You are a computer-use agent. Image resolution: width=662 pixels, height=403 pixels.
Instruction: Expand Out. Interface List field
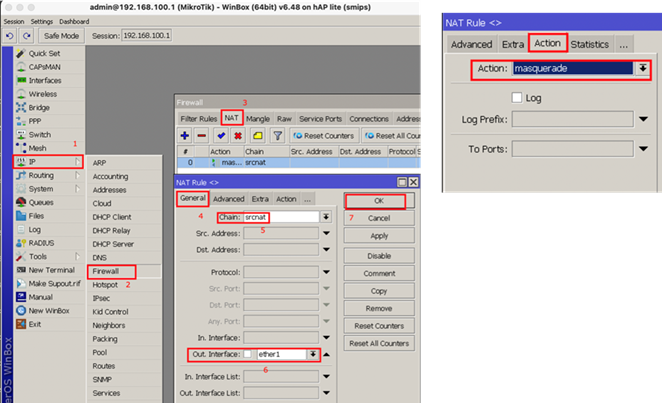tap(326, 393)
